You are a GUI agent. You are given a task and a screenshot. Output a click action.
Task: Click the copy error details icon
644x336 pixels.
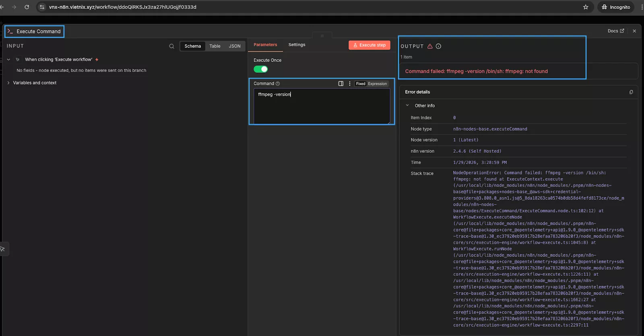pyautogui.click(x=631, y=92)
